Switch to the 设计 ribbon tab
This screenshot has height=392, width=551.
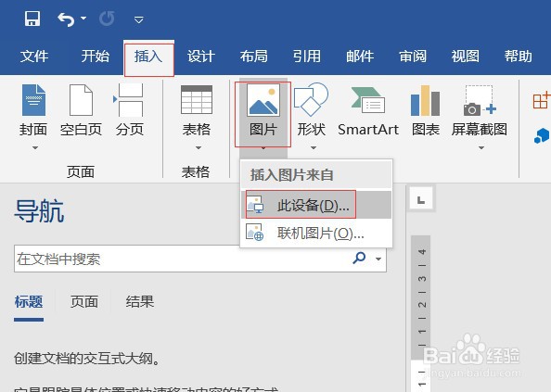point(201,57)
